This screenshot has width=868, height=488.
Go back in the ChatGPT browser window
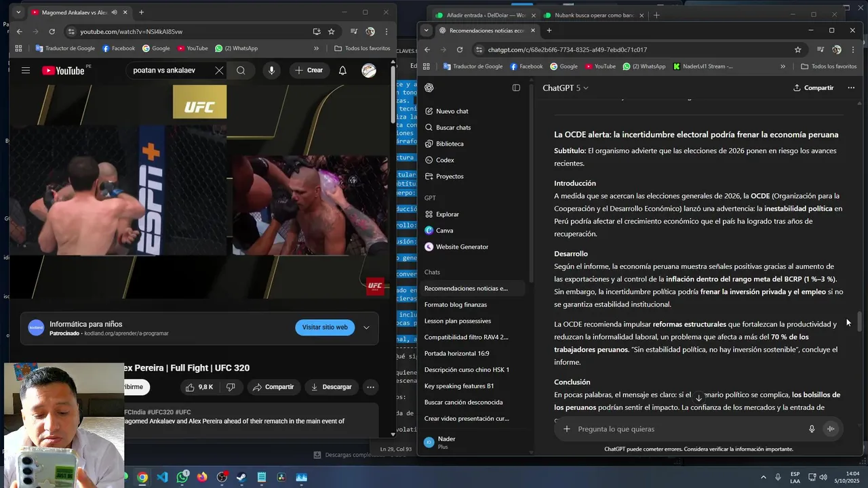[x=427, y=49]
